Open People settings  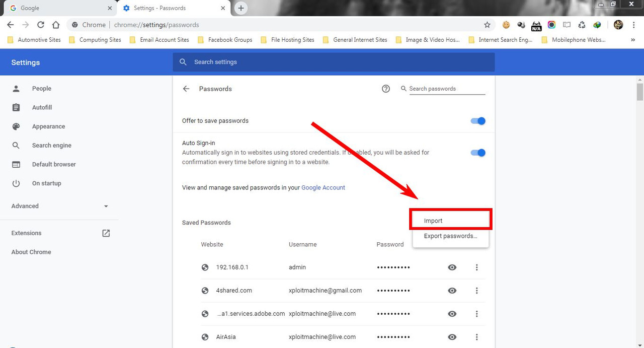pos(41,89)
